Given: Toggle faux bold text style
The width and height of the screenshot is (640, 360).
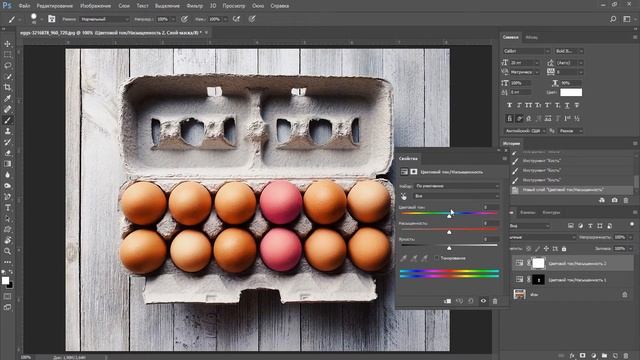Looking at the screenshot, I should point(509,105).
